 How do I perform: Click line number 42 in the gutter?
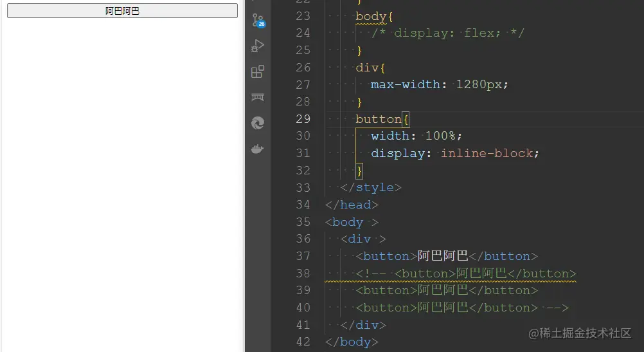(303, 342)
